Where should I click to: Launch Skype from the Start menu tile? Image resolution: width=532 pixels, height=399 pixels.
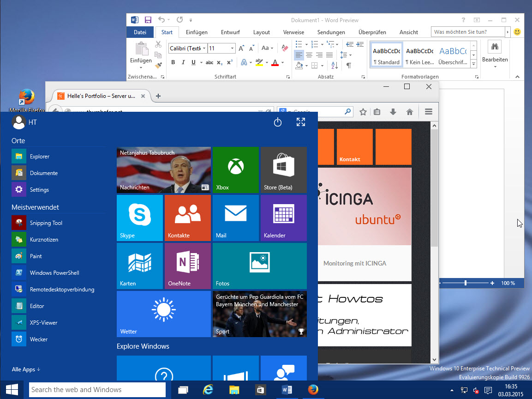[140, 218]
